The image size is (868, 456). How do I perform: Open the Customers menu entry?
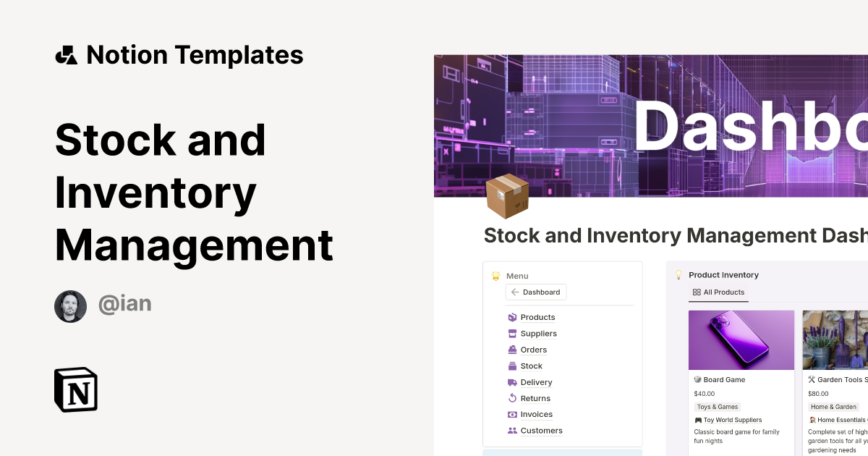541,430
